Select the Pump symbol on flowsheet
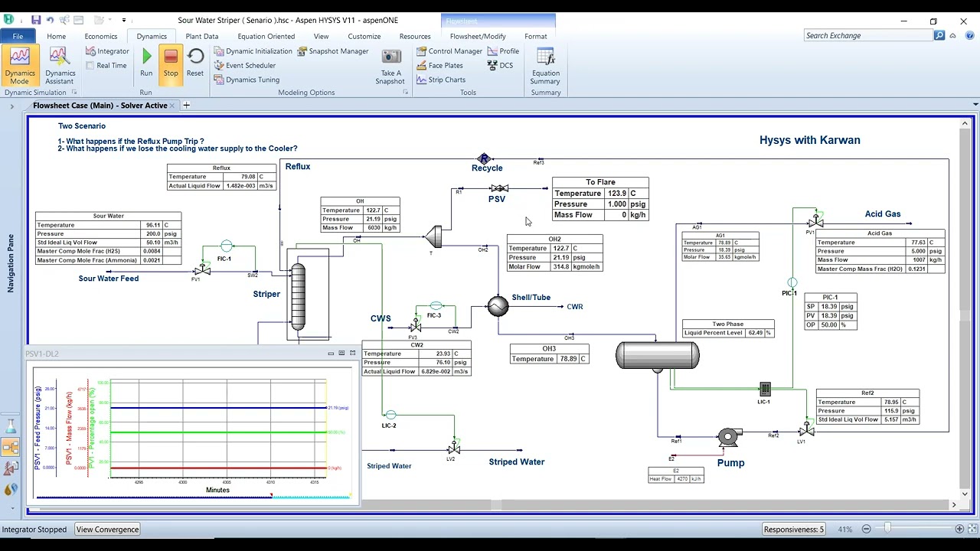980x551 pixels. [x=729, y=437]
